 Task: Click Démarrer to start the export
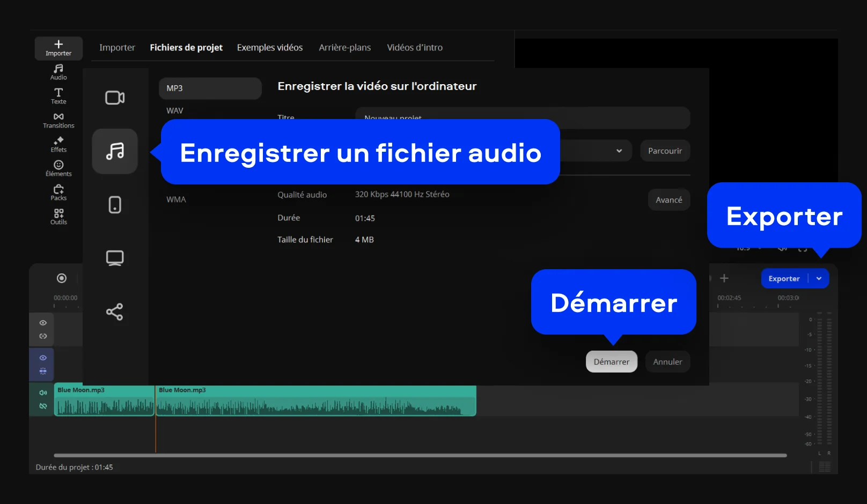point(612,361)
